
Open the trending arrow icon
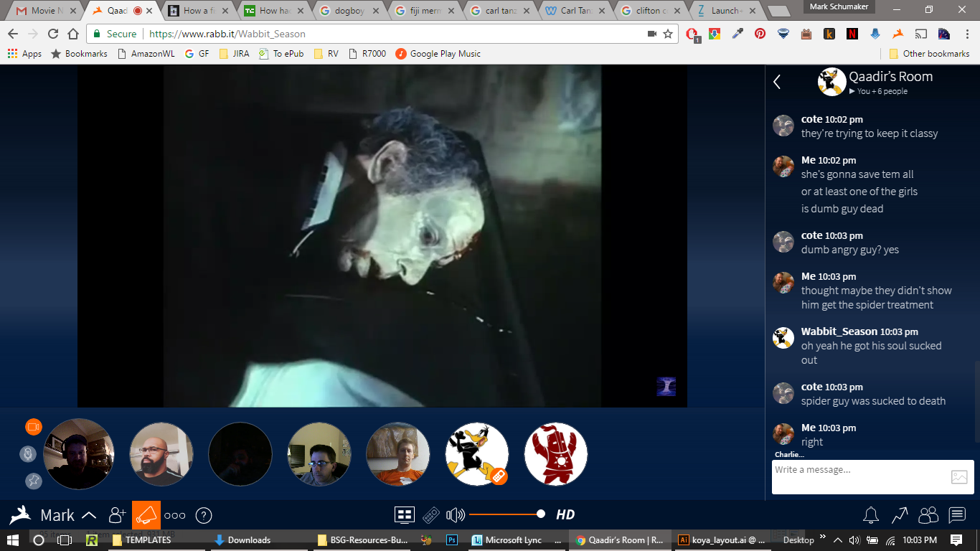pyautogui.click(x=900, y=514)
